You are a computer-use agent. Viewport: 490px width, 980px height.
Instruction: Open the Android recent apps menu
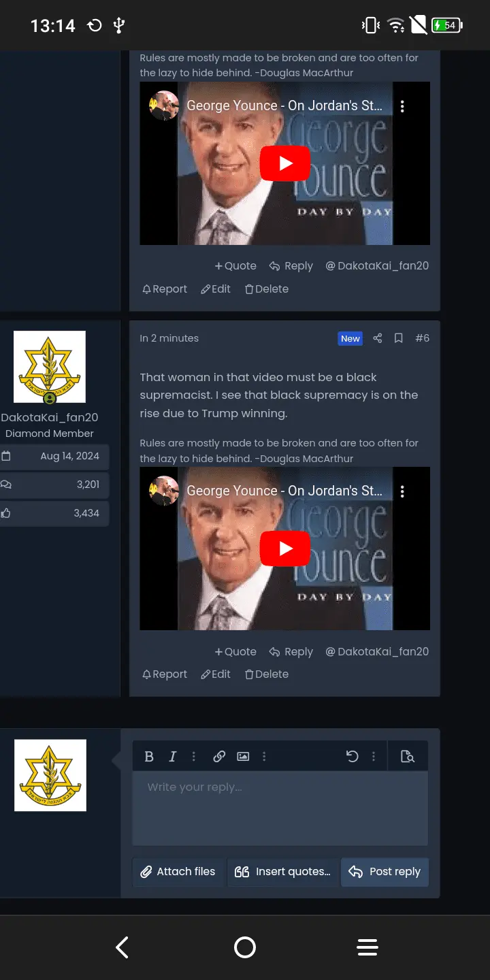[x=367, y=947]
